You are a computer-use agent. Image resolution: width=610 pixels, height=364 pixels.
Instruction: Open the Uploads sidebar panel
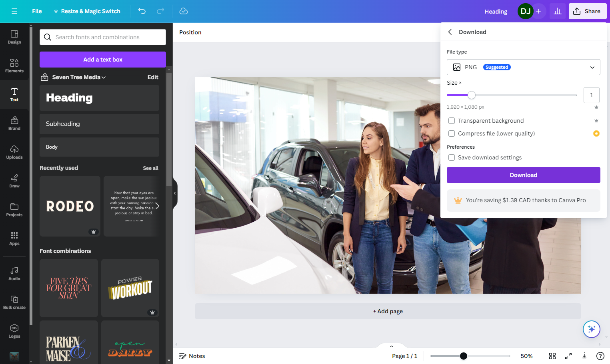tap(14, 152)
